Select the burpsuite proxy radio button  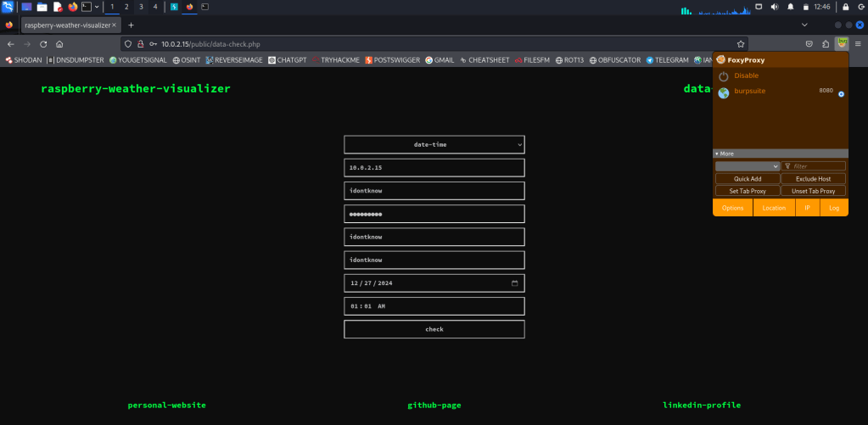[841, 93]
